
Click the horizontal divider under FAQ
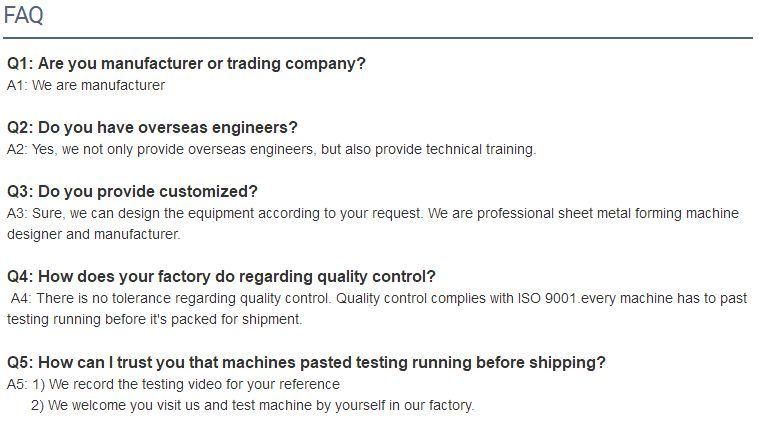point(378,37)
